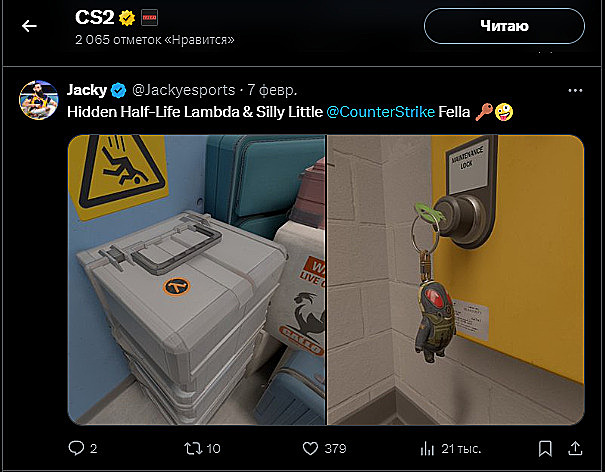Image resolution: width=605 pixels, height=472 pixels.
Task: Open Jacky's profile avatar
Action: tap(39, 100)
